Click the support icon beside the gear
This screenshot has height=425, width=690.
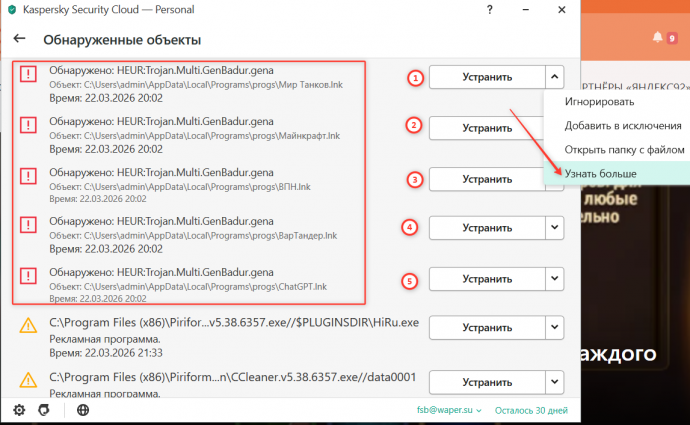[43, 410]
